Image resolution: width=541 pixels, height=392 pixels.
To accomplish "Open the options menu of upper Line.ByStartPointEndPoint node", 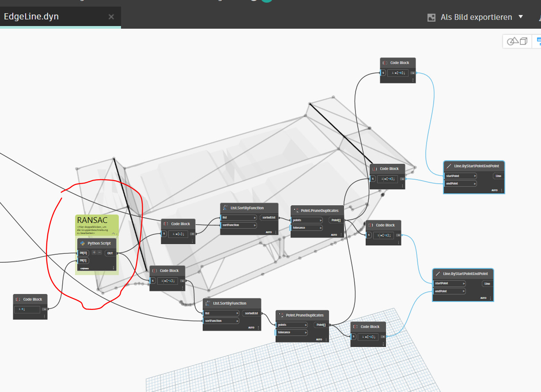I will click(501, 190).
